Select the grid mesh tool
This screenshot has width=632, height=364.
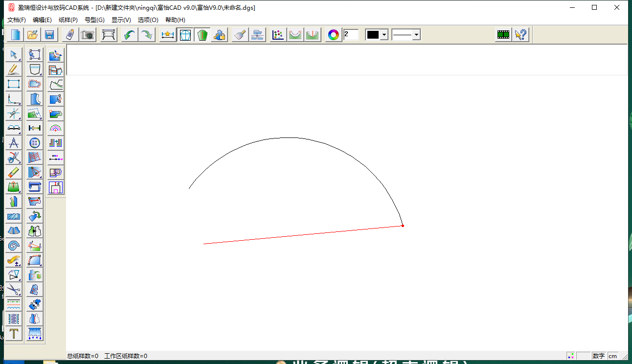(x=35, y=158)
